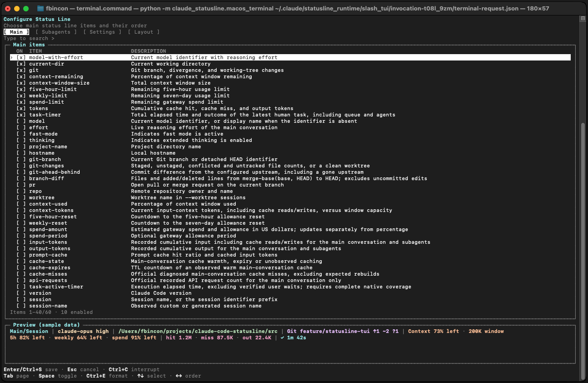The width and height of the screenshot is (588, 383).
Task: Click the weekly-reset item name
Action: pos(48,223)
